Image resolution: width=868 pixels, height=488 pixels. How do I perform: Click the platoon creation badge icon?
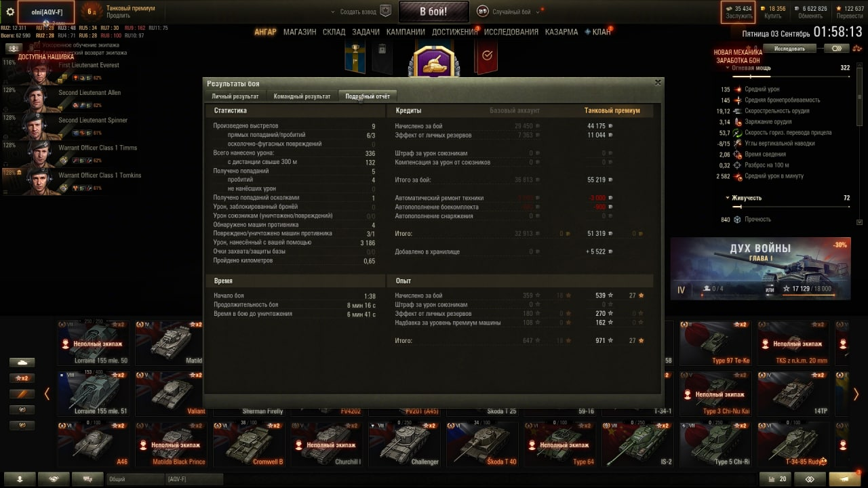(x=386, y=12)
